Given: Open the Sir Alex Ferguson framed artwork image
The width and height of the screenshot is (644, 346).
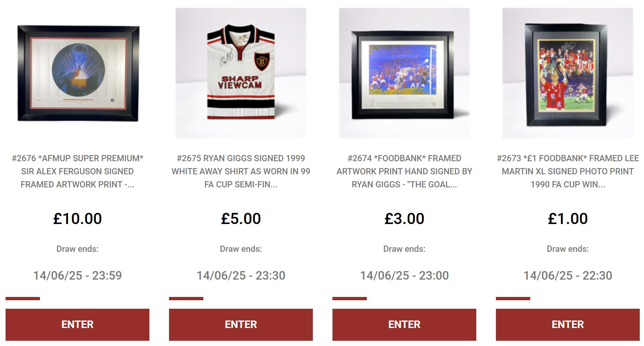Looking at the screenshot, I should pos(77,73).
